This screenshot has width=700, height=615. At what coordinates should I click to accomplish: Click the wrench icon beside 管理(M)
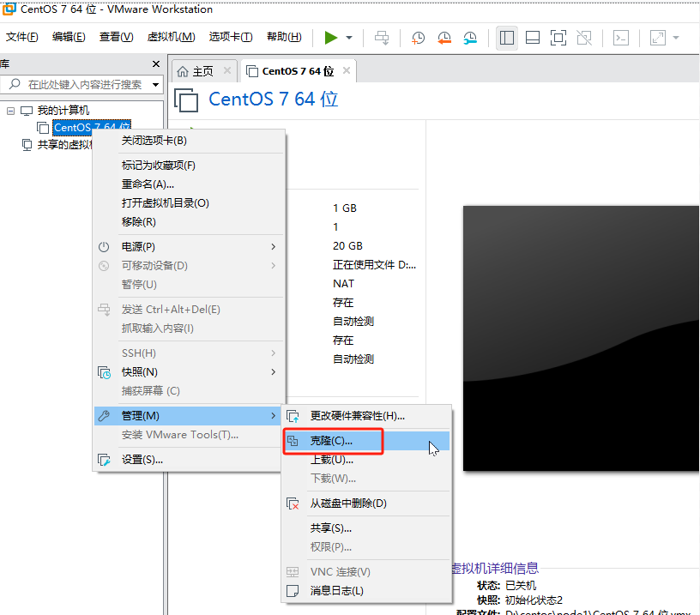[x=104, y=416]
